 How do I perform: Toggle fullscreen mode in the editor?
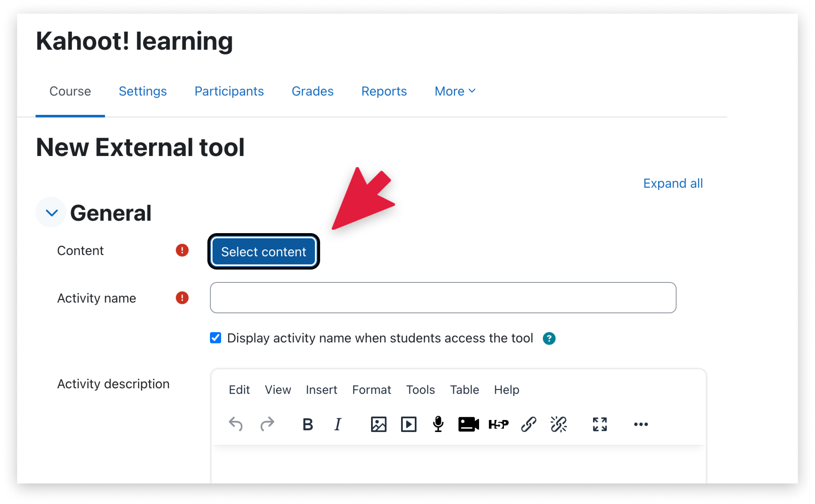coord(599,424)
